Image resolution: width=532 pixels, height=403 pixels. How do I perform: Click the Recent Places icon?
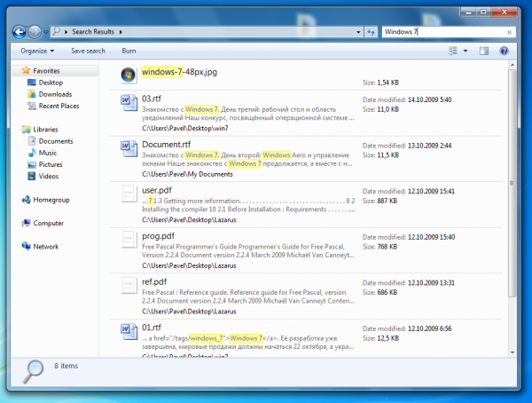click(x=32, y=106)
